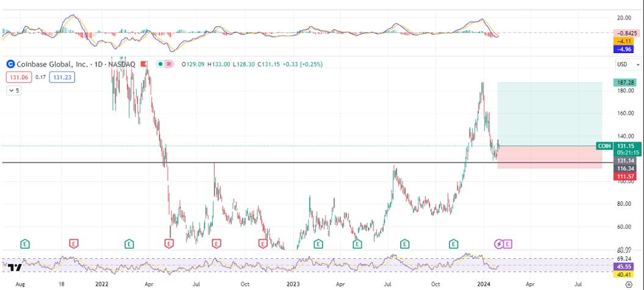This screenshot has height=290, width=644.
Task: Click the purple upcoming earnings E icon
Action: pyautogui.click(x=508, y=244)
